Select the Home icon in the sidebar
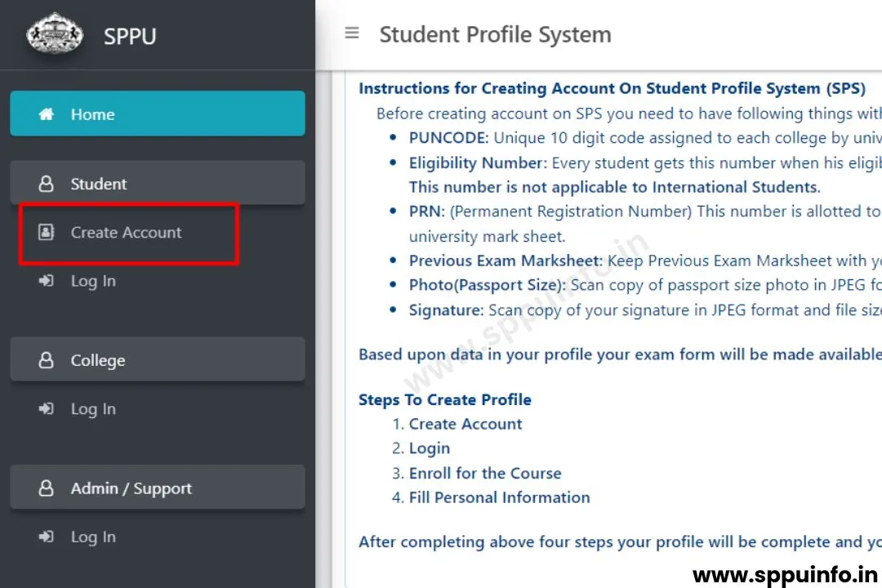Viewport: 882px width, 588px height. point(47,114)
